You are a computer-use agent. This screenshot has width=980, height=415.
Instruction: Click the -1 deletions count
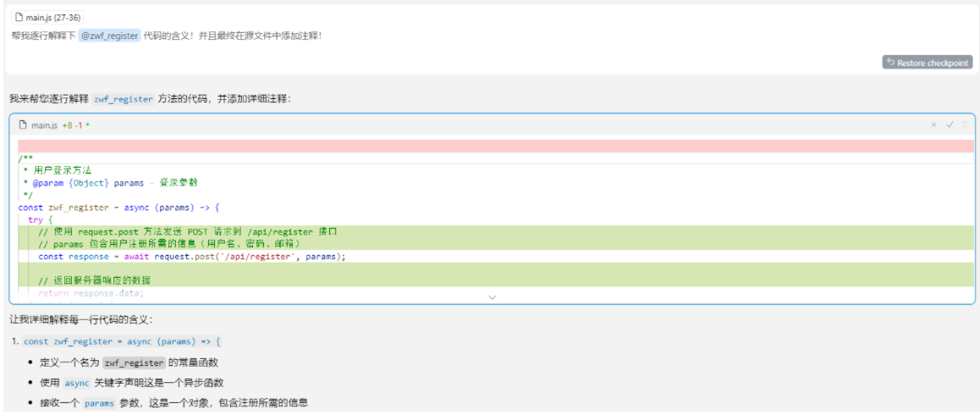pyautogui.click(x=79, y=125)
